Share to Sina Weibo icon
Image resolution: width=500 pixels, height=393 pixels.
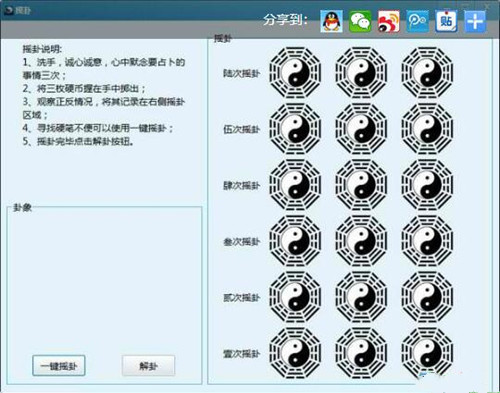(x=389, y=21)
